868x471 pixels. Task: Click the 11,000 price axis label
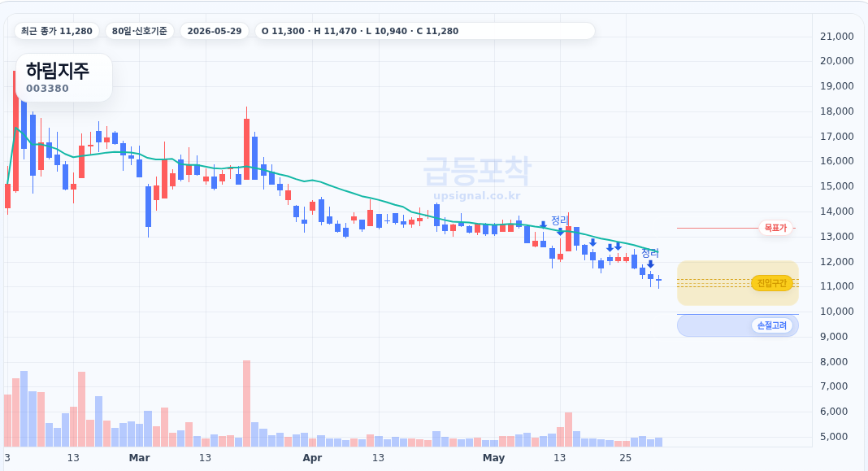pyautogui.click(x=836, y=286)
